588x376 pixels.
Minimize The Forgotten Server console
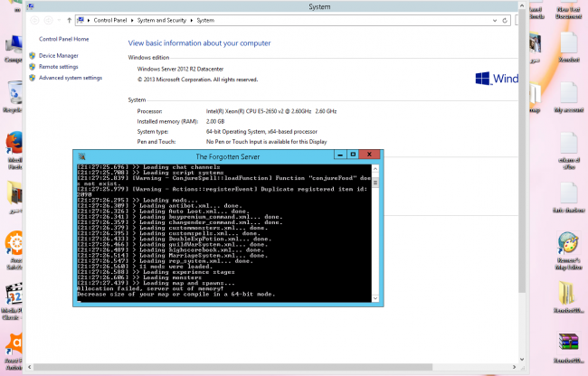(x=340, y=155)
